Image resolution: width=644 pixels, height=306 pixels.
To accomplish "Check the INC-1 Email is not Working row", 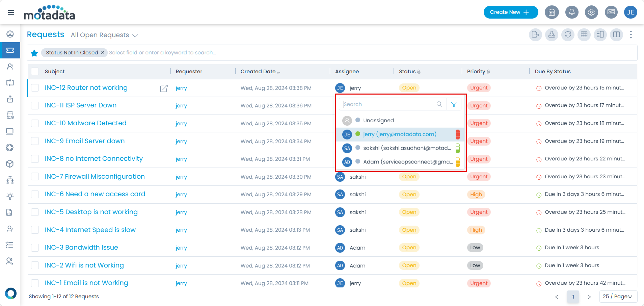I will pos(35,283).
